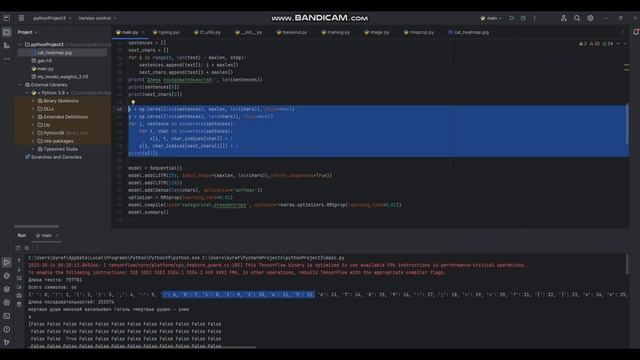Switch to the cat_heatmap.jpg editor tab

[469, 32]
